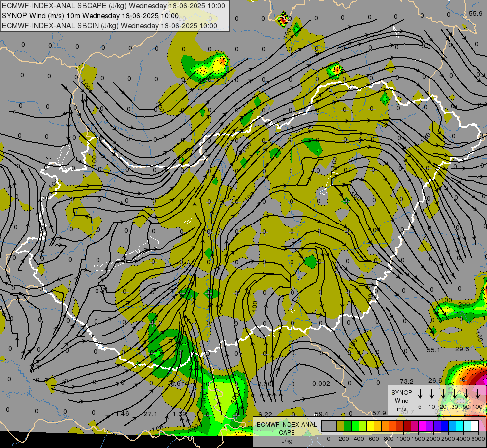This screenshot has height=448, width=487.
Task: Choose the pale cyan swatch after 4000
Action: coord(467,426)
